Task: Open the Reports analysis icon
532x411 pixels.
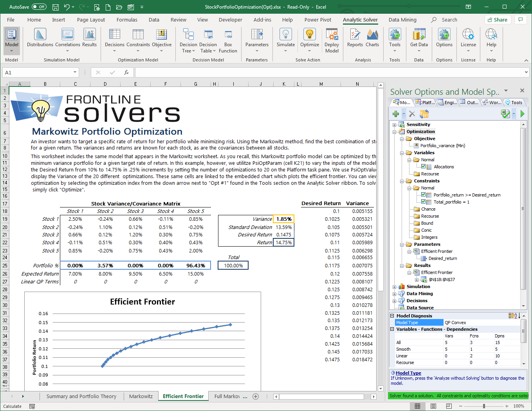Action: [x=355, y=35]
